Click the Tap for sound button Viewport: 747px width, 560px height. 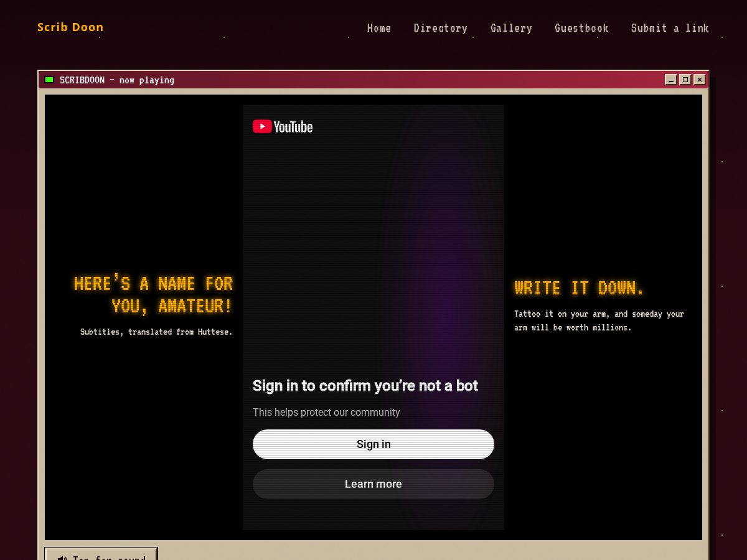pyautogui.click(x=101, y=554)
